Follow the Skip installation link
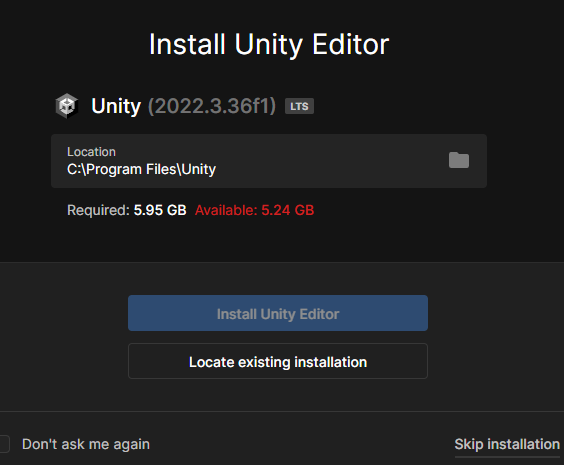Viewport: 564px width, 465px height. (x=507, y=445)
